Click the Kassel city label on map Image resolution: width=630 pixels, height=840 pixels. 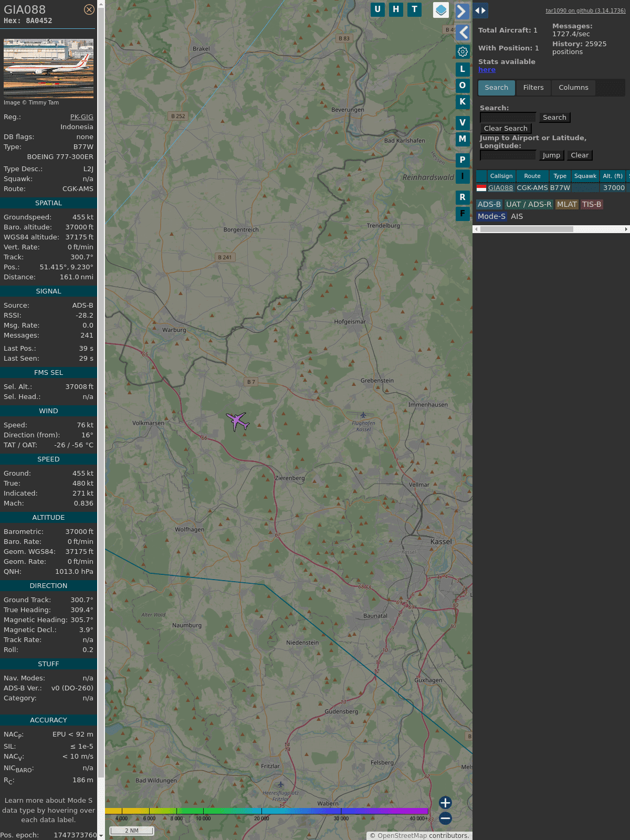pos(441,541)
